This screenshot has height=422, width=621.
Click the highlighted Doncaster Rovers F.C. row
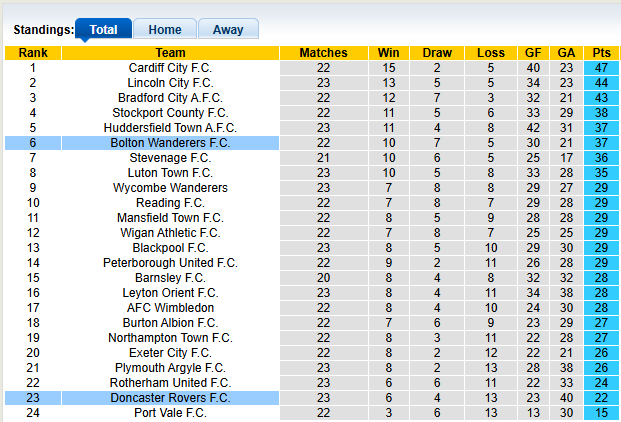tap(170, 398)
